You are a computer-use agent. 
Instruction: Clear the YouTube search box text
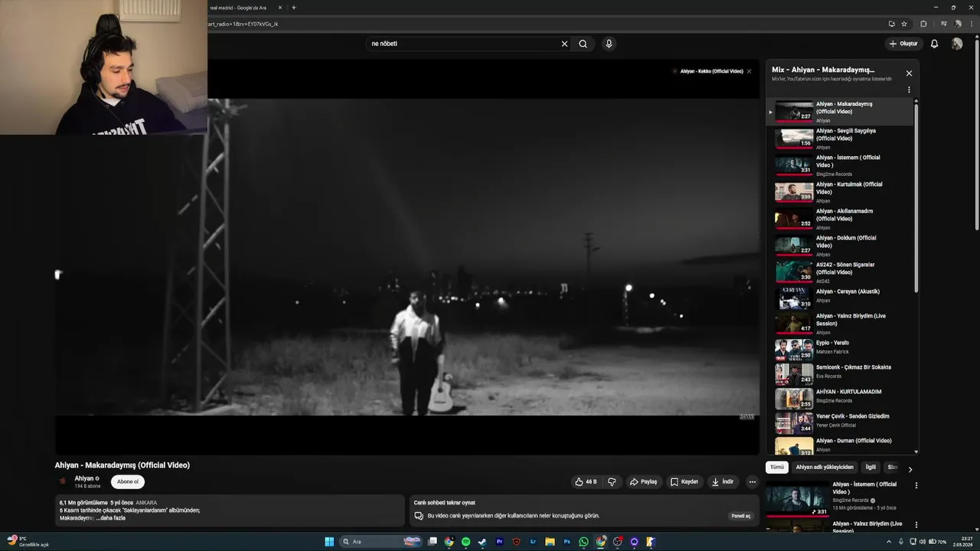pos(564,44)
